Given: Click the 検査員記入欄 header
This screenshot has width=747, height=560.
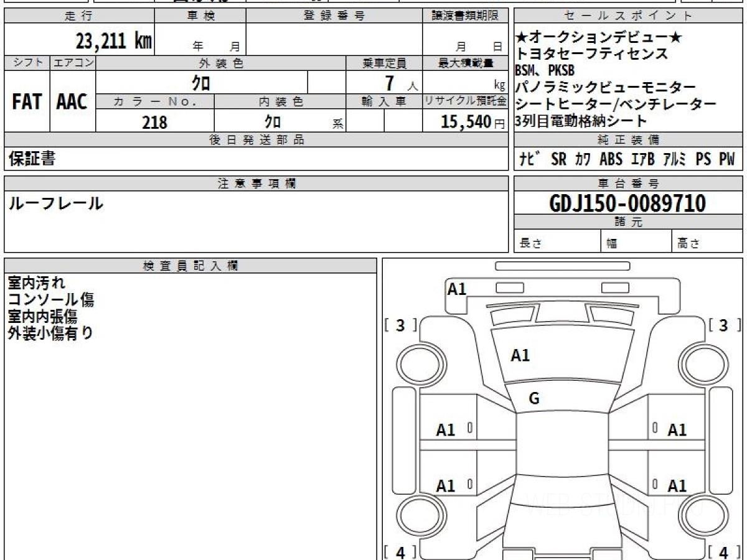Looking at the screenshot, I should [x=190, y=266].
